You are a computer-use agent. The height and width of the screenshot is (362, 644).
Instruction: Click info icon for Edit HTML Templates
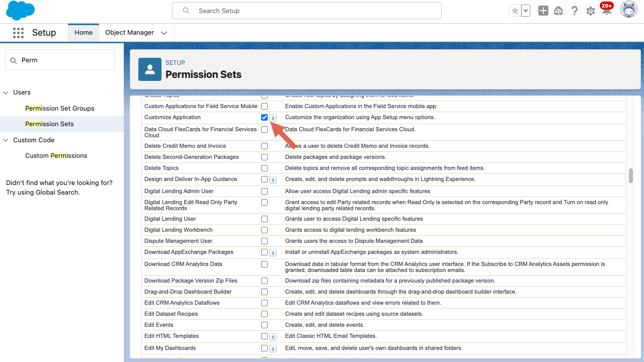pos(273,336)
